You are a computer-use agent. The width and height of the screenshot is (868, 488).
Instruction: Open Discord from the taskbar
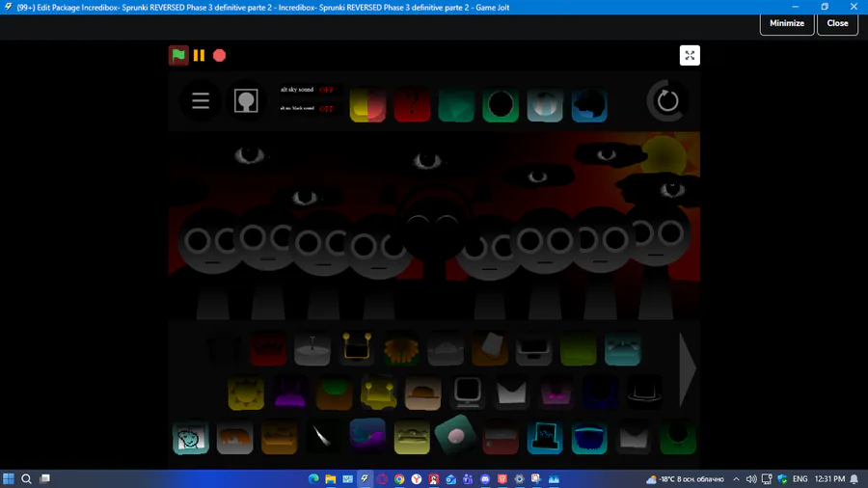(x=485, y=479)
